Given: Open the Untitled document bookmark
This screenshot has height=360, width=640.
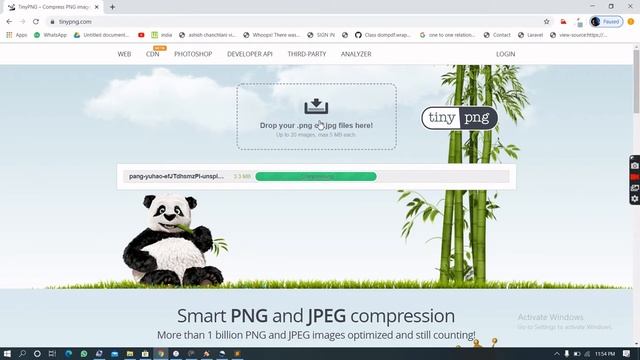Looking at the screenshot, I should [101, 35].
